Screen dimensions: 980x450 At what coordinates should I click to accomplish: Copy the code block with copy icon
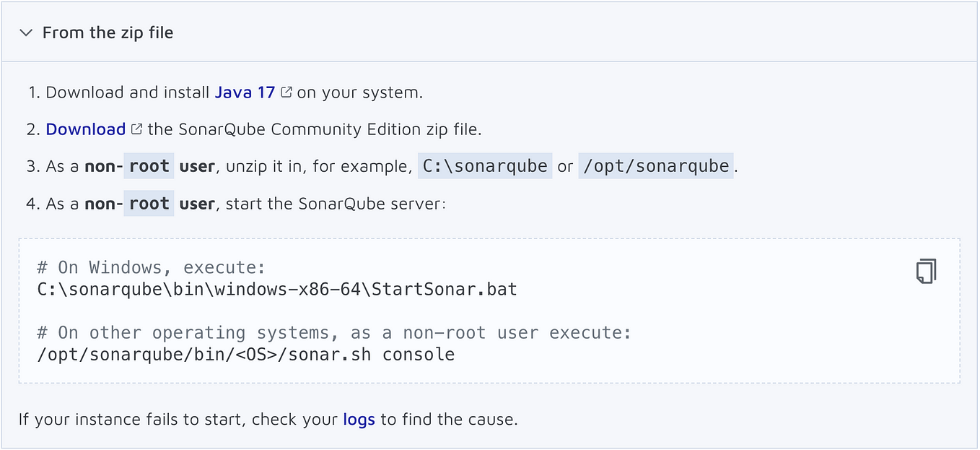[926, 271]
